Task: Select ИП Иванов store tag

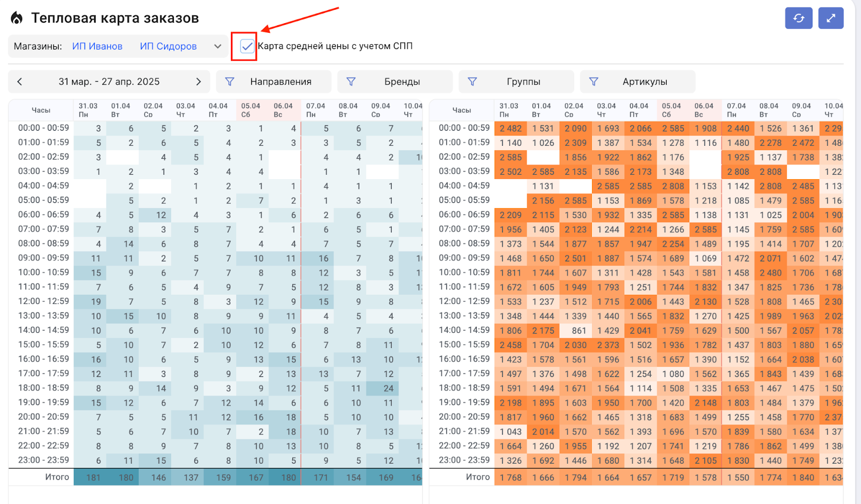Action: click(97, 46)
